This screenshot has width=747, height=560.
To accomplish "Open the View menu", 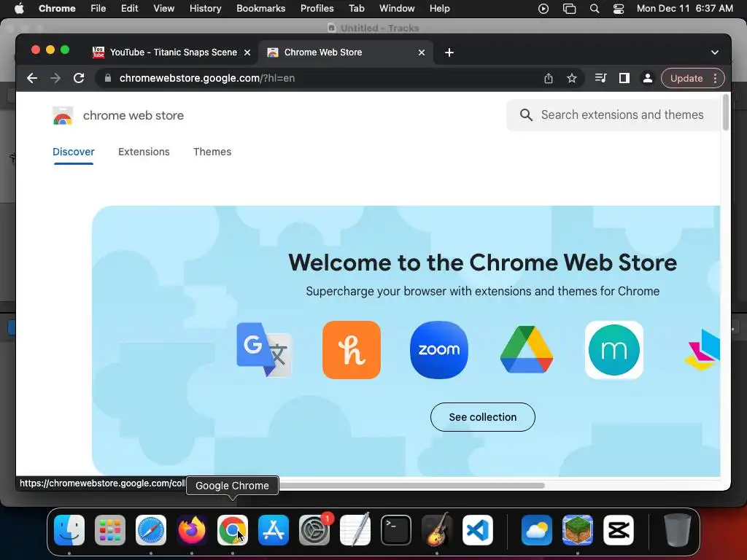I will click(x=163, y=9).
